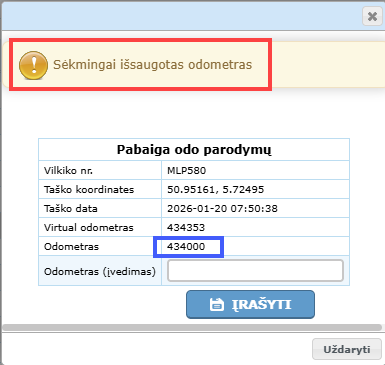
Task: Select the truck number MLP580
Action: coord(187,171)
